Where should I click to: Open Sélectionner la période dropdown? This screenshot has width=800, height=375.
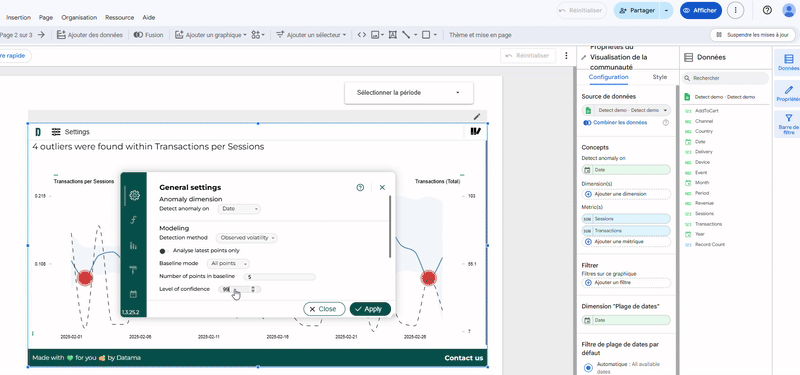coord(409,93)
